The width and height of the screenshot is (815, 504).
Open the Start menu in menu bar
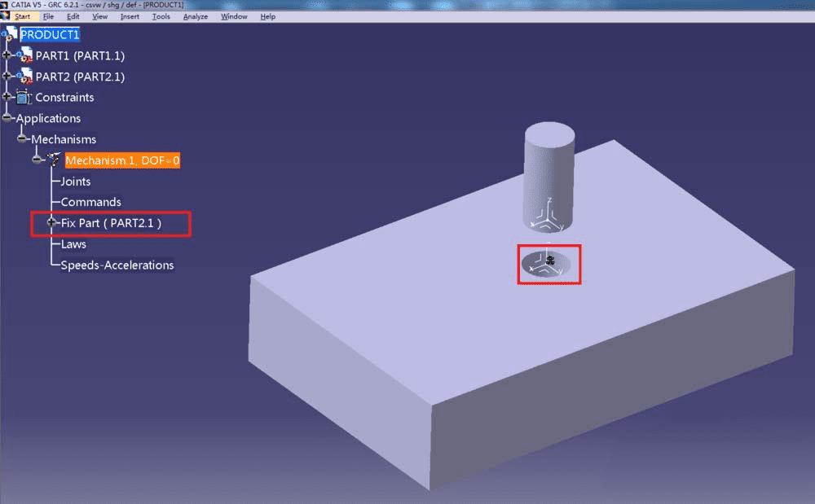[22, 16]
